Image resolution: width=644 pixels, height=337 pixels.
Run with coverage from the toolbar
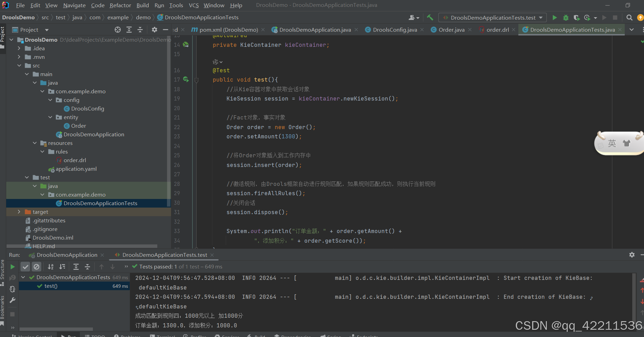click(577, 18)
